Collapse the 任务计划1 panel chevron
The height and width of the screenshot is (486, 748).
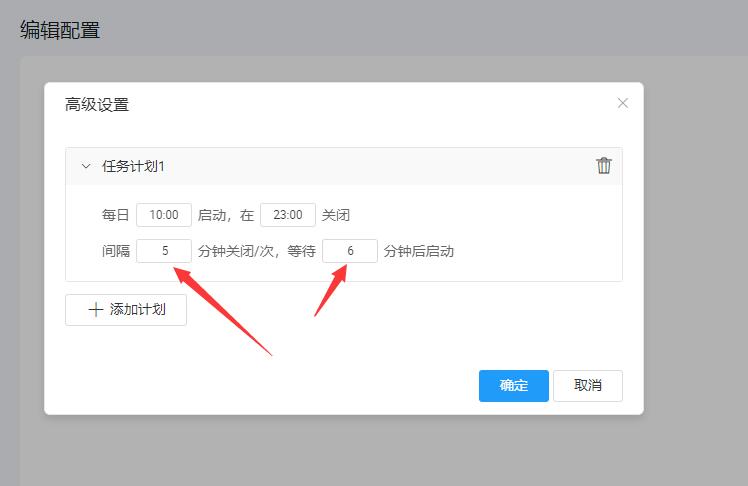click(x=86, y=166)
